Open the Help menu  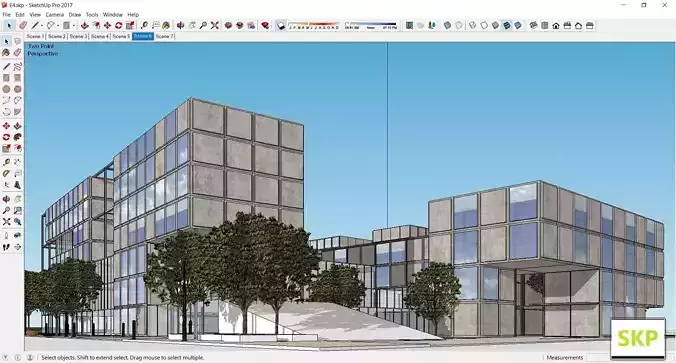[x=133, y=15]
